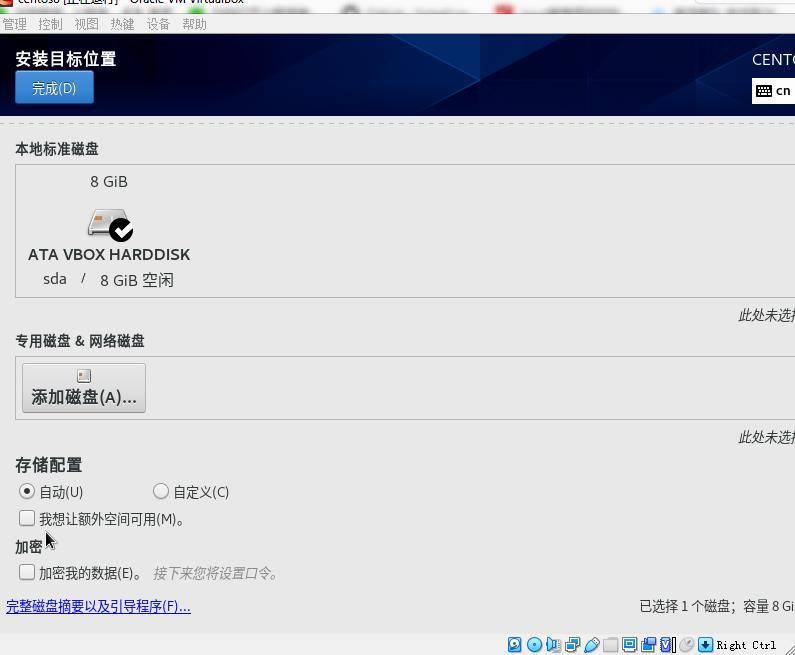Image resolution: width=795 pixels, height=655 pixels.
Task: Select the 自定义(C) custom radio button
Action: click(x=161, y=491)
